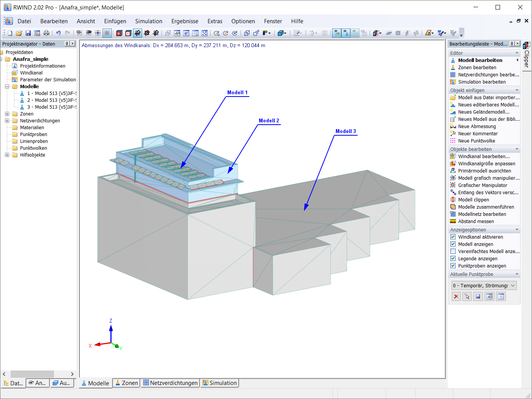
Task: Click the pick-point cursor icon under Aktuelle Punktprobe
Action: pos(467,296)
